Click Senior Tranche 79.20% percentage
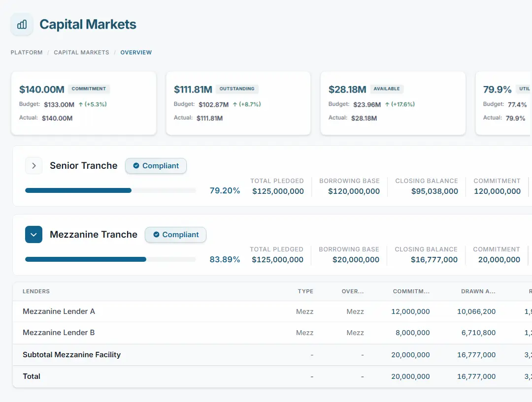The image size is (532, 402). click(225, 190)
